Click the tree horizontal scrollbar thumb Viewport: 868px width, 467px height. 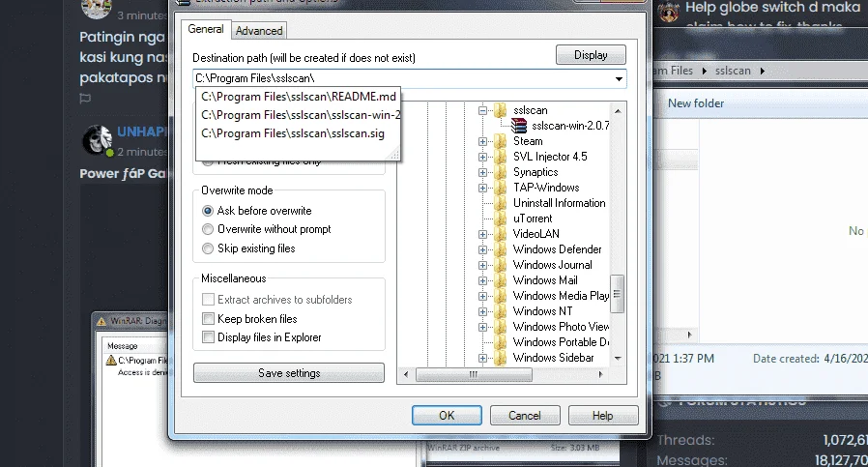474,374
